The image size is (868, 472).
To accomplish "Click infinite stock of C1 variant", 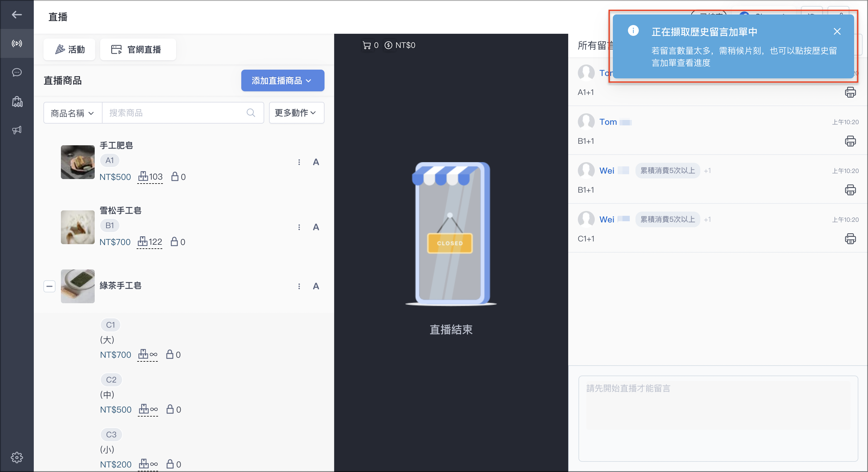I will tap(148, 354).
